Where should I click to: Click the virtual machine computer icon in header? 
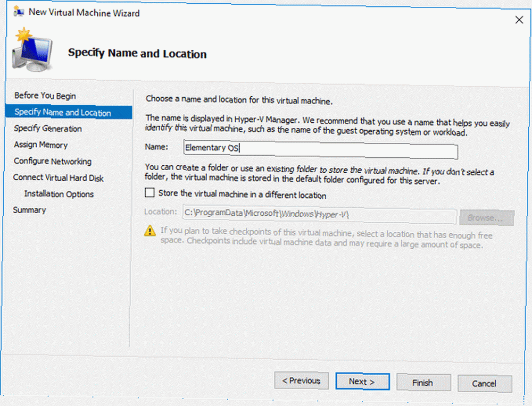[x=32, y=50]
